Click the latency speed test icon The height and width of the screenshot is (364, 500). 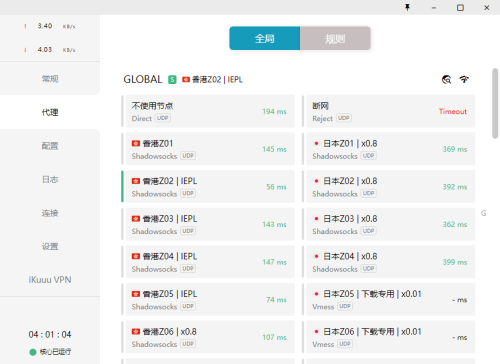464,79
